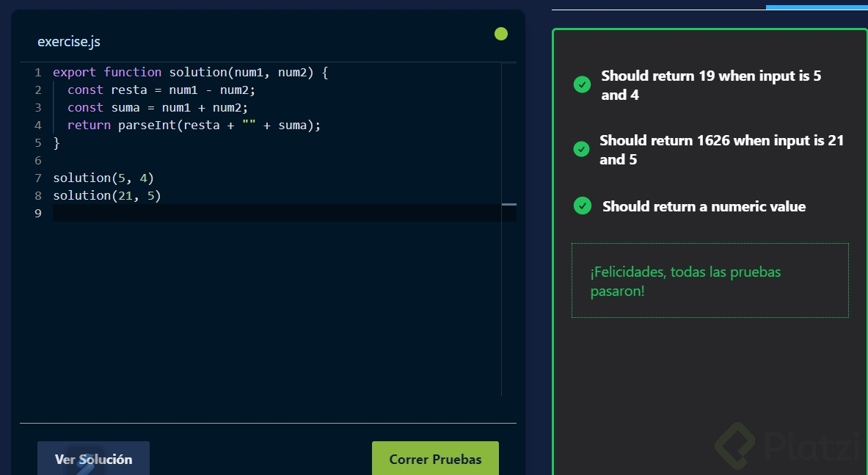This screenshot has height=475, width=868.
Task: Run tests with Correr Pruebas button
Action: coord(435,459)
